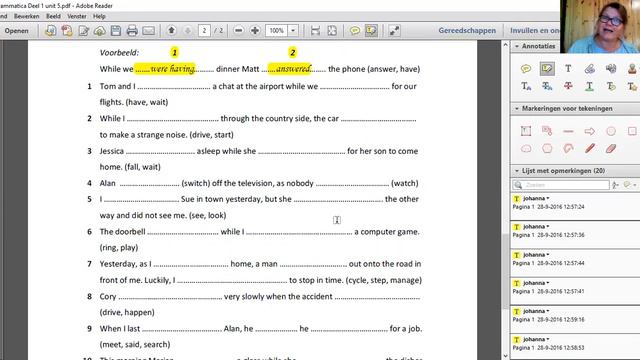Switch to read mode expand icon
Screen dimensions: 640x360
(394, 31)
